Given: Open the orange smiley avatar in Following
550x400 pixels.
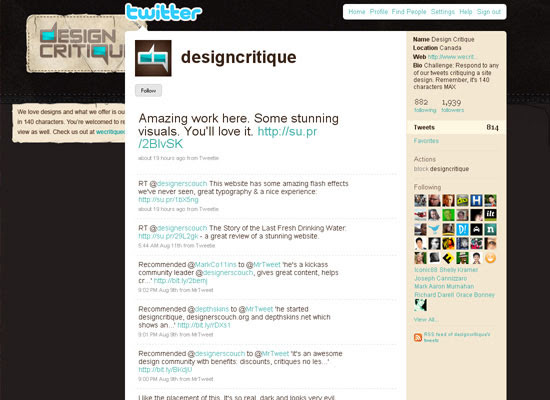Looking at the screenshot, I should [490, 258].
